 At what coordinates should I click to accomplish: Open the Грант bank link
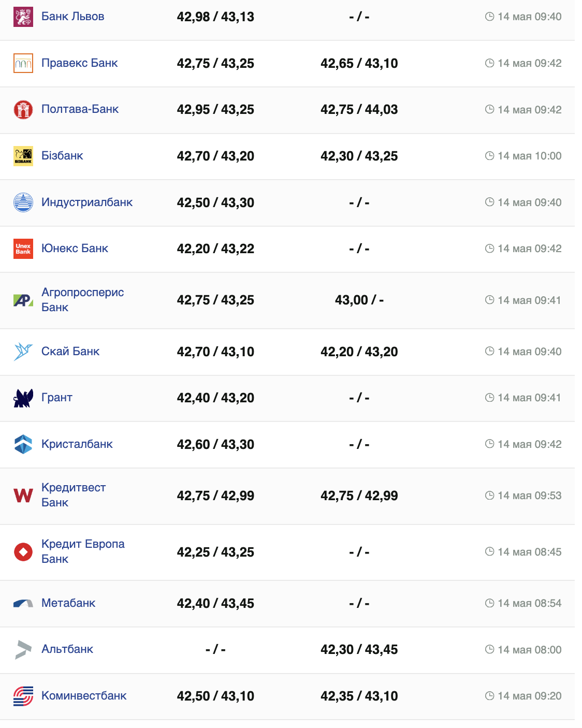tap(57, 398)
